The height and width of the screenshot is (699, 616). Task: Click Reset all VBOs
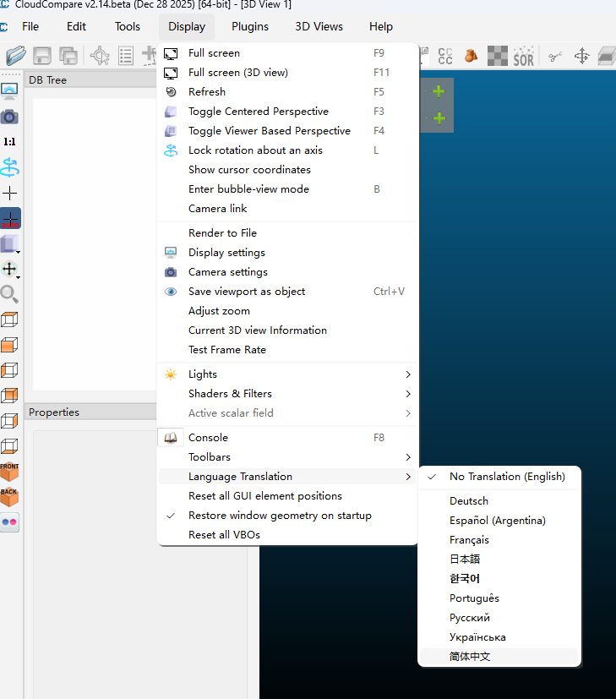point(287,535)
